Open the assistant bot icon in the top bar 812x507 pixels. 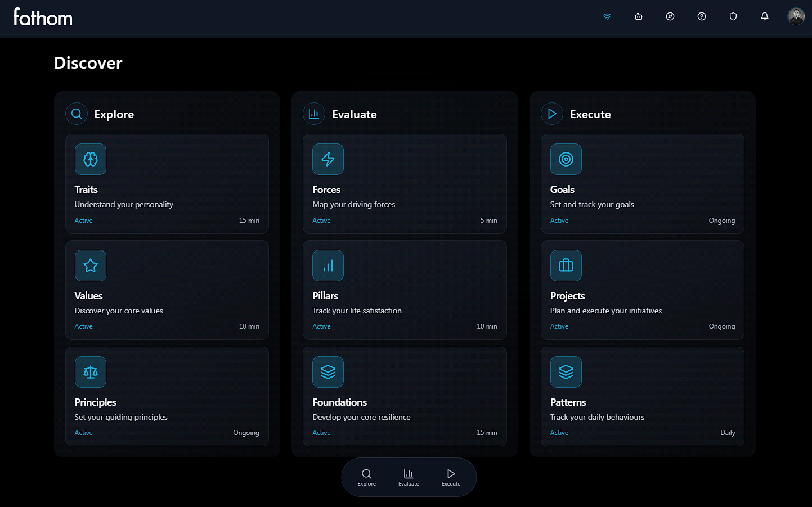638,16
